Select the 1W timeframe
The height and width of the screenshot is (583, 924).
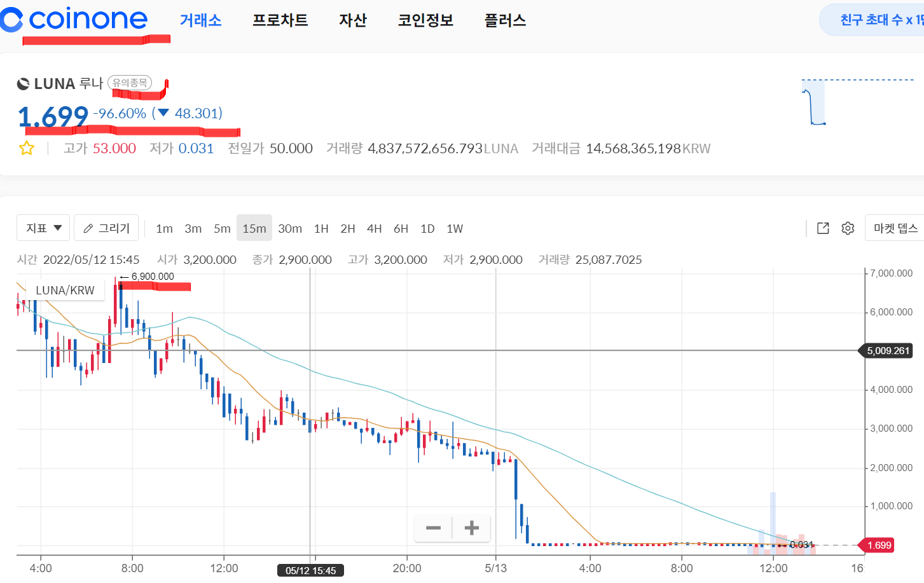(455, 228)
